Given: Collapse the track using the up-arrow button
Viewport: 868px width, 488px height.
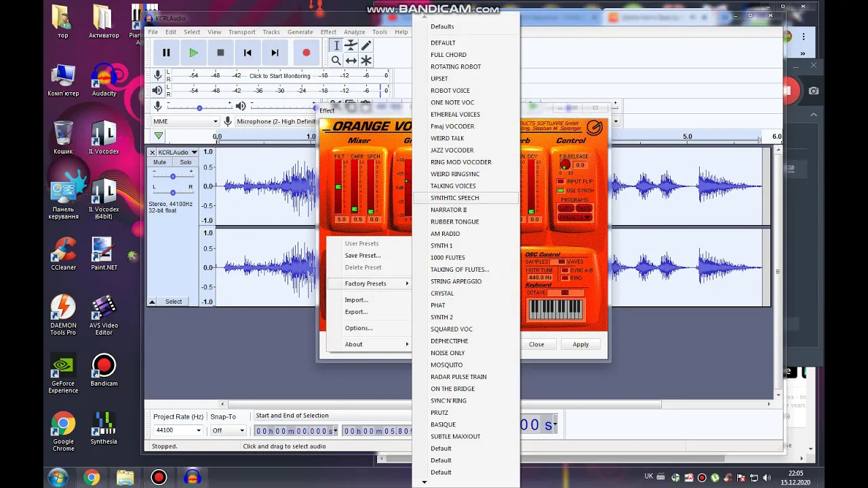Looking at the screenshot, I should click(152, 302).
